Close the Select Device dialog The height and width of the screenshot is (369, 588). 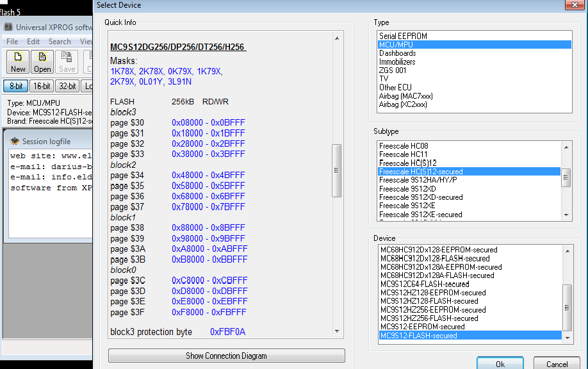point(575,5)
